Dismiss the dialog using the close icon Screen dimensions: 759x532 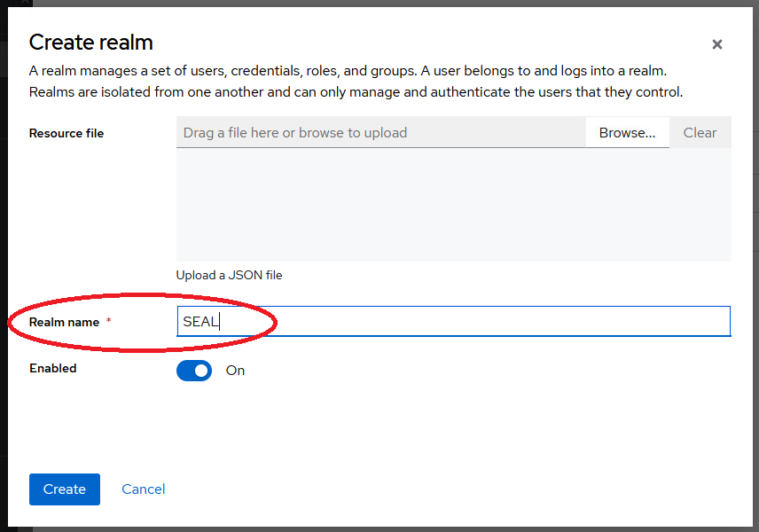[x=716, y=44]
